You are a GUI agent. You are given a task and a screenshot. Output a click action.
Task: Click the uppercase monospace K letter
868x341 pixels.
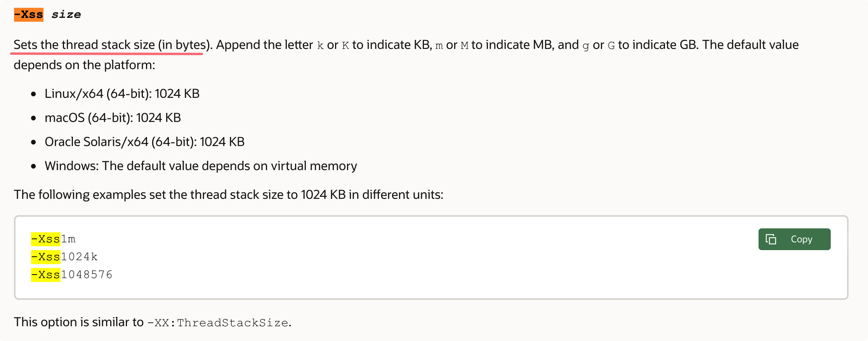pyautogui.click(x=345, y=46)
